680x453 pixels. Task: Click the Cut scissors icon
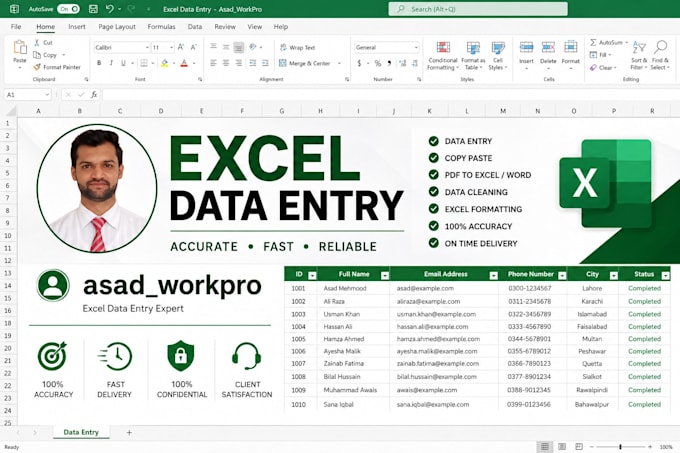[x=37, y=42]
